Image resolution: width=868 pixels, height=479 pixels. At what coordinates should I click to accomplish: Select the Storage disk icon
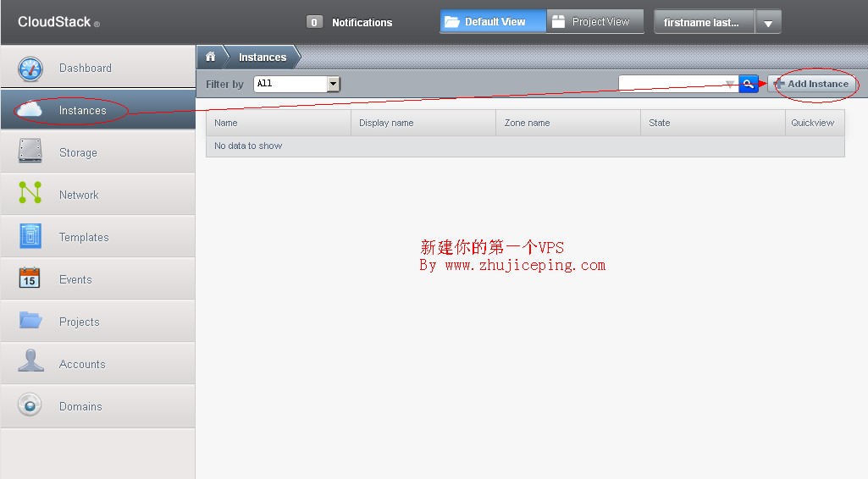30,151
